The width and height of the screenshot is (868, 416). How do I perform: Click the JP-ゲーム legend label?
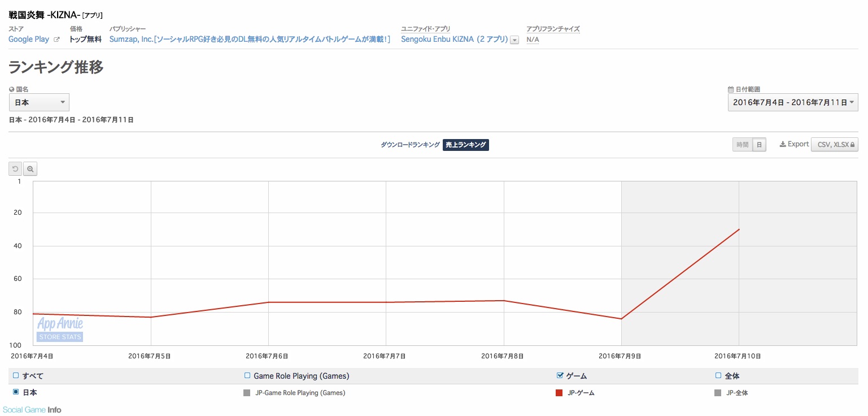[581, 393]
